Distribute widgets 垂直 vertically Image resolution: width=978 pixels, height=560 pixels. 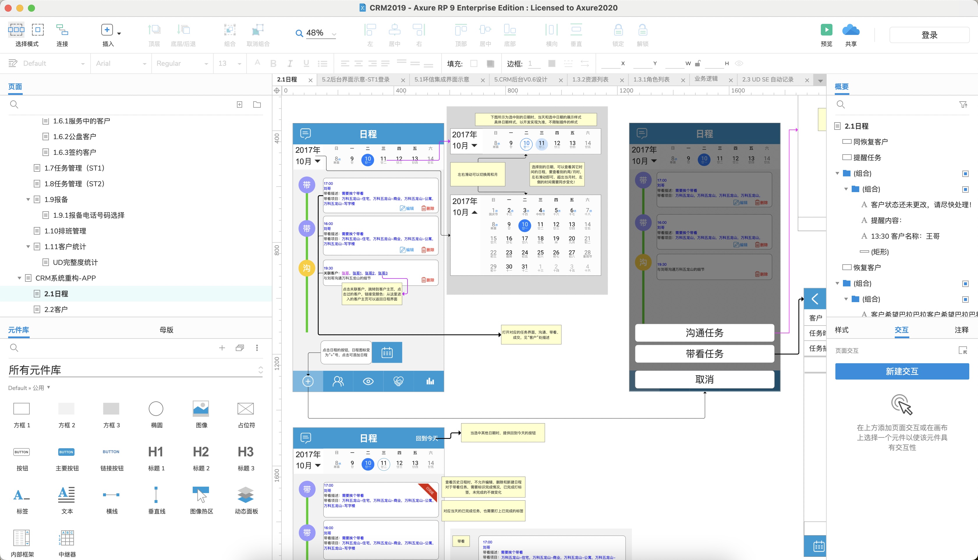(576, 30)
